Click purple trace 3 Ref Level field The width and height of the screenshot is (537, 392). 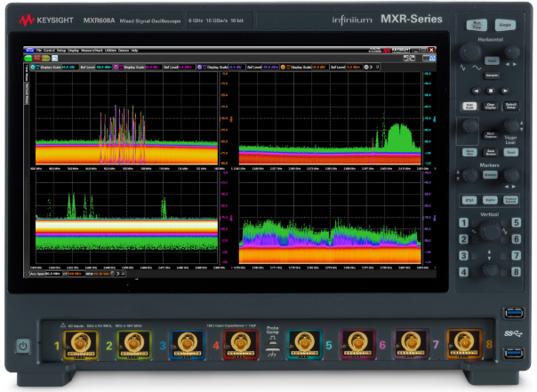(x=270, y=67)
